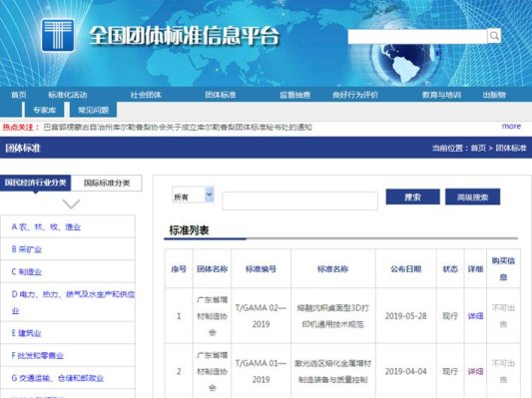Open 良好行为评价 menu item
This screenshot has width=532, height=398.
point(355,95)
